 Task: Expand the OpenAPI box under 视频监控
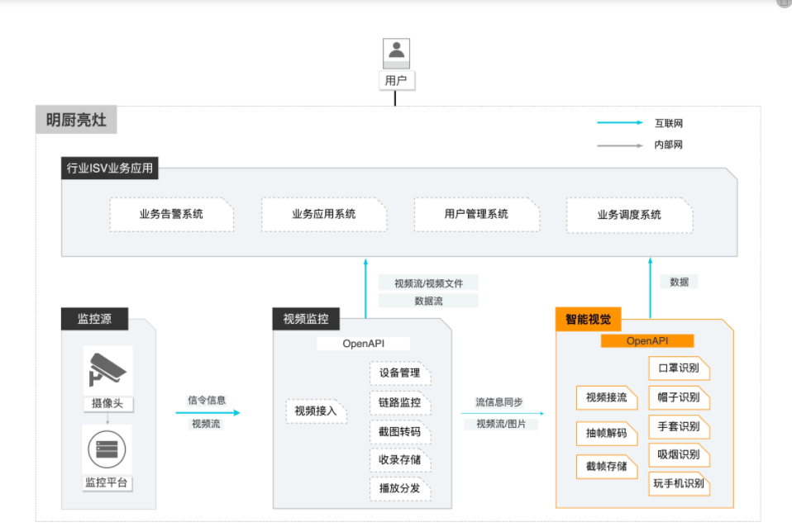[x=364, y=343]
